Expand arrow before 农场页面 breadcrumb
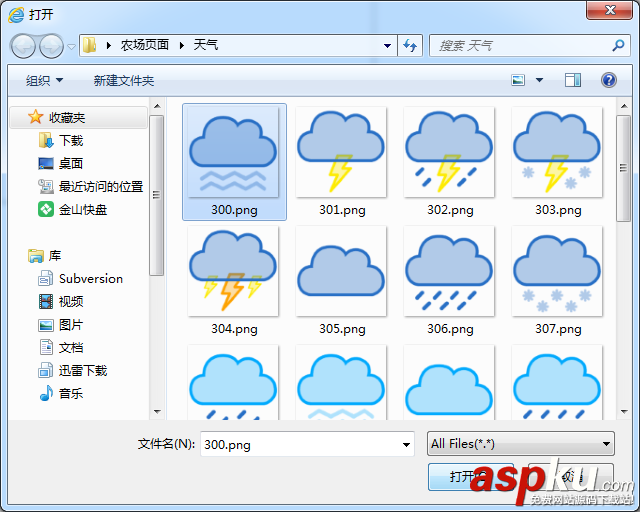The image size is (640, 512). coord(109,45)
